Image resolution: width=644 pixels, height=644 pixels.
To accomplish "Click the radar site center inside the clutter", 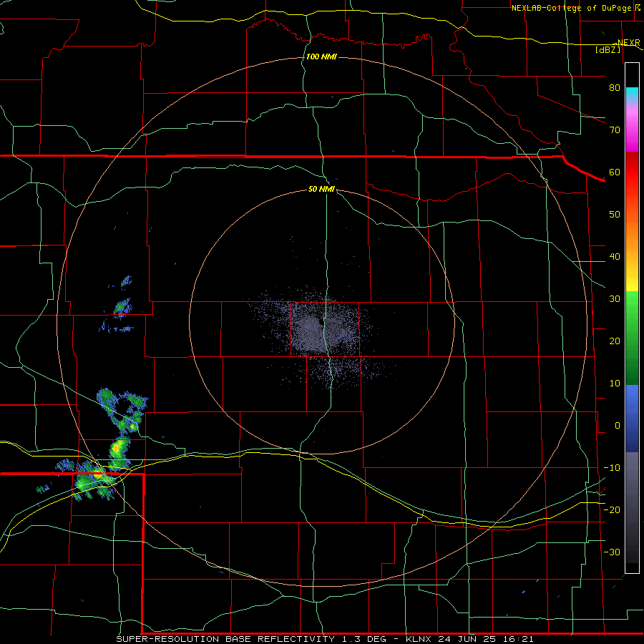I will coord(321,323).
